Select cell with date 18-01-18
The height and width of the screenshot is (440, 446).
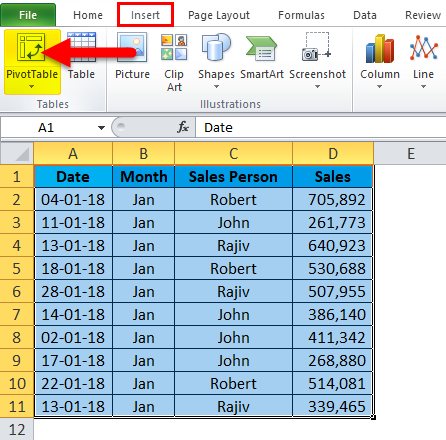[x=73, y=268]
